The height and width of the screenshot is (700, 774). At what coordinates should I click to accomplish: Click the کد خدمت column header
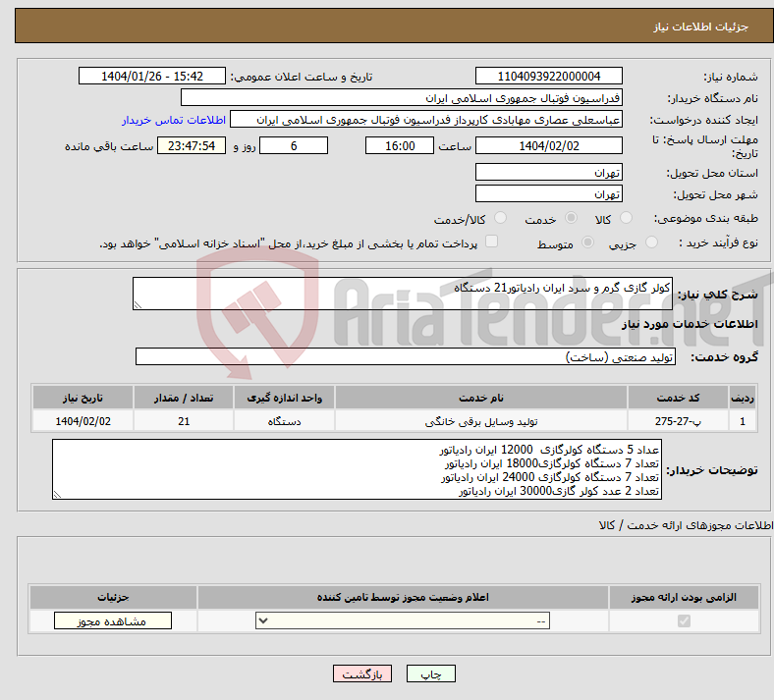click(x=679, y=398)
